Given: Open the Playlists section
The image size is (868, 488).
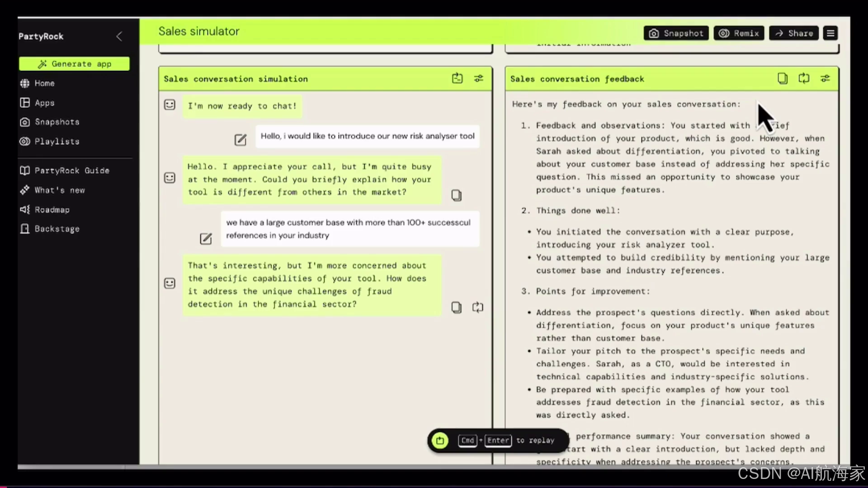Looking at the screenshot, I should (x=57, y=141).
